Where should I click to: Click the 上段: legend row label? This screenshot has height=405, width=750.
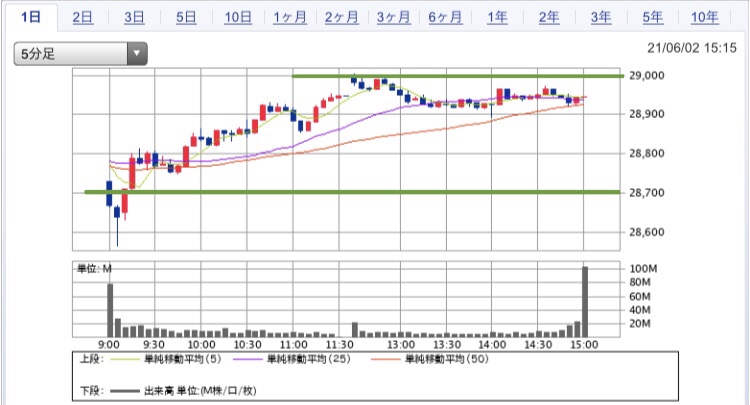click(x=91, y=359)
